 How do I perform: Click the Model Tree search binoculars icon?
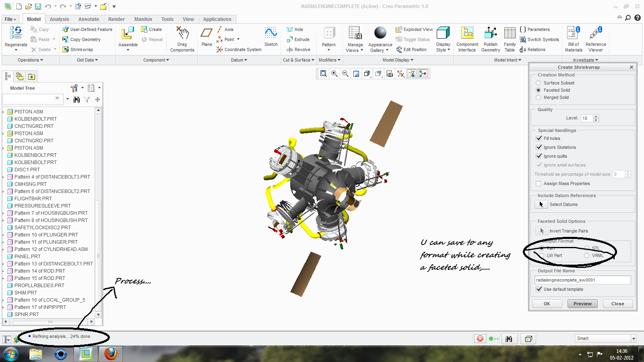[76, 99]
